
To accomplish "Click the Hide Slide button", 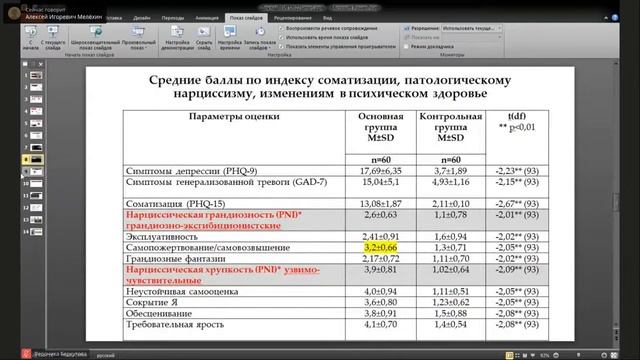I will pos(204,38).
